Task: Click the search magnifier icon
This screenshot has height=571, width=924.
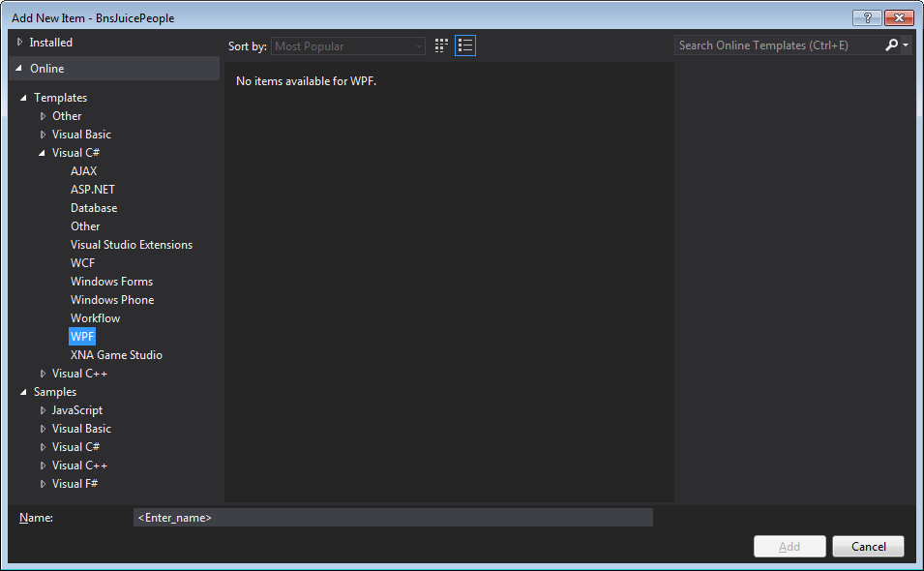Action: [892, 45]
